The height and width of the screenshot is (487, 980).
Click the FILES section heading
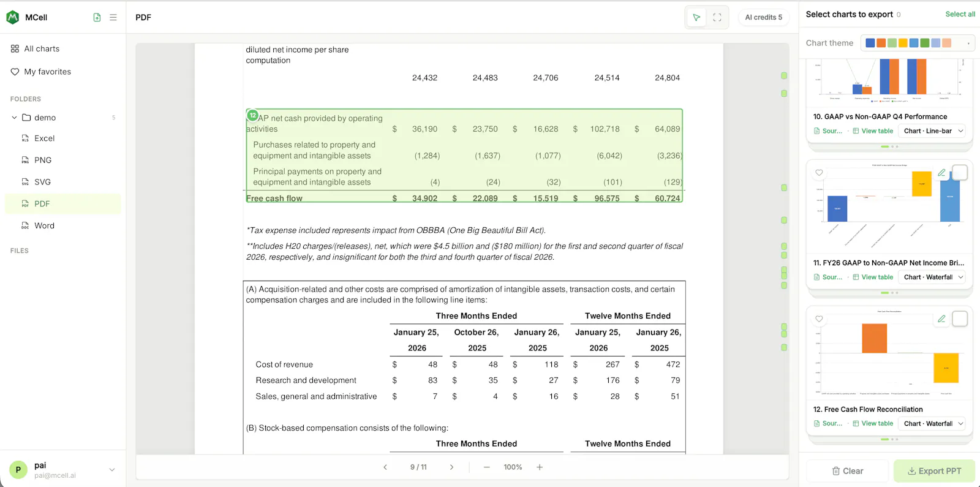[x=20, y=251]
